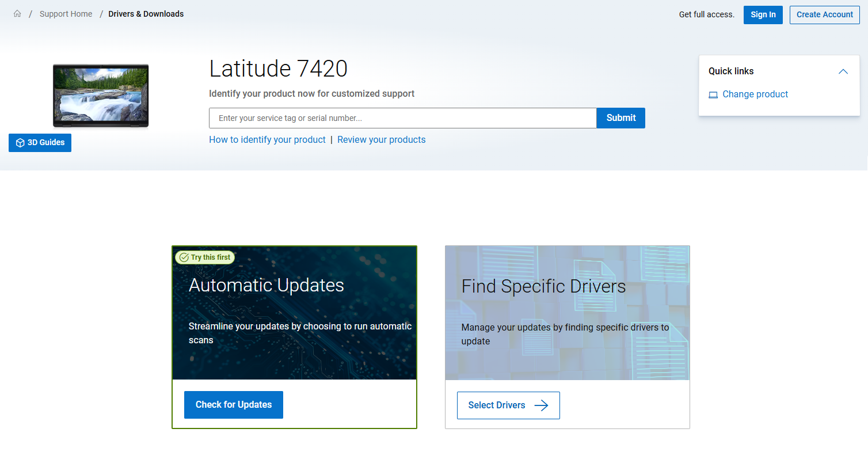Open Review your products link
The width and height of the screenshot is (868, 459).
(x=382, y=139)
